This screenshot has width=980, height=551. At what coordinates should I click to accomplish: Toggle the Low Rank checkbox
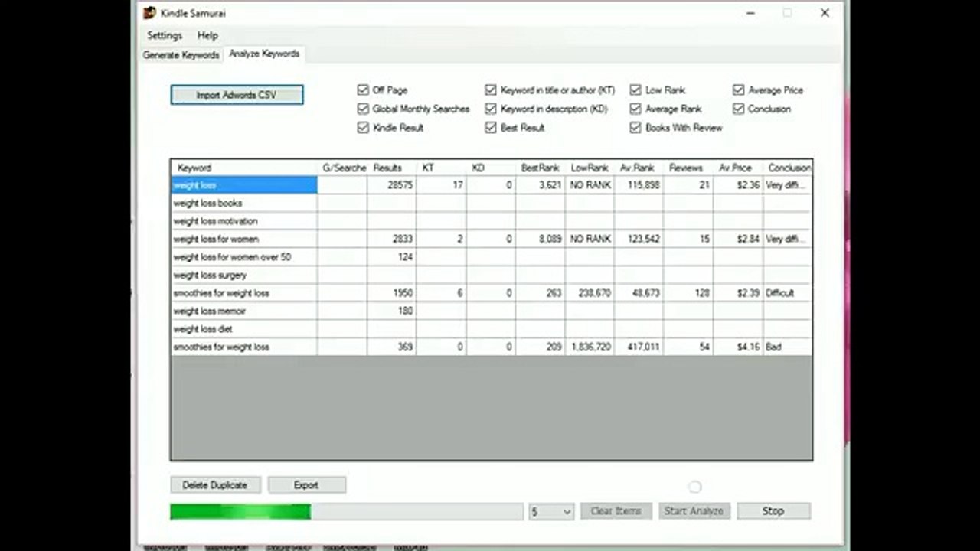[635, 90]
